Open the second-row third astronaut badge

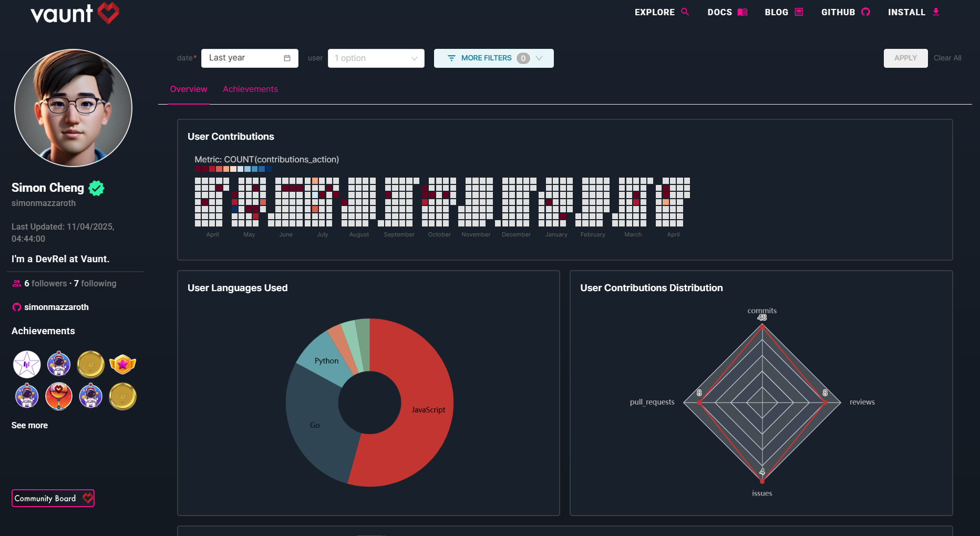click(x=91, y=396)
